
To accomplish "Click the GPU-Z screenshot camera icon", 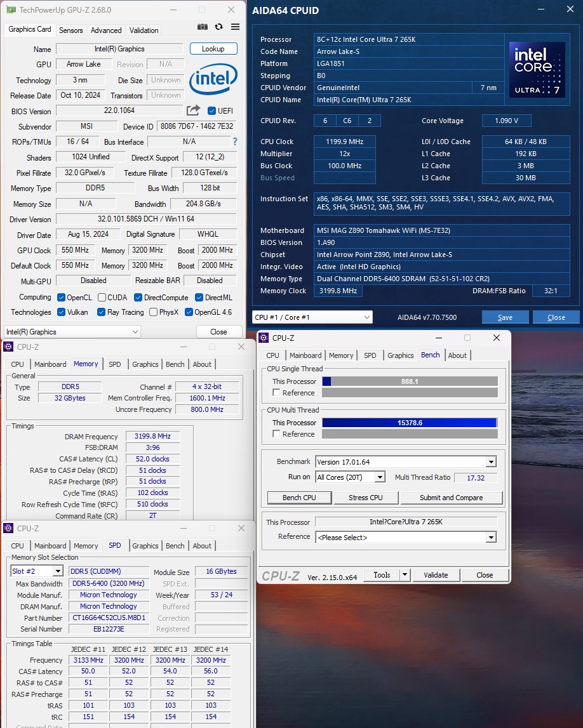I will point(203,27).
